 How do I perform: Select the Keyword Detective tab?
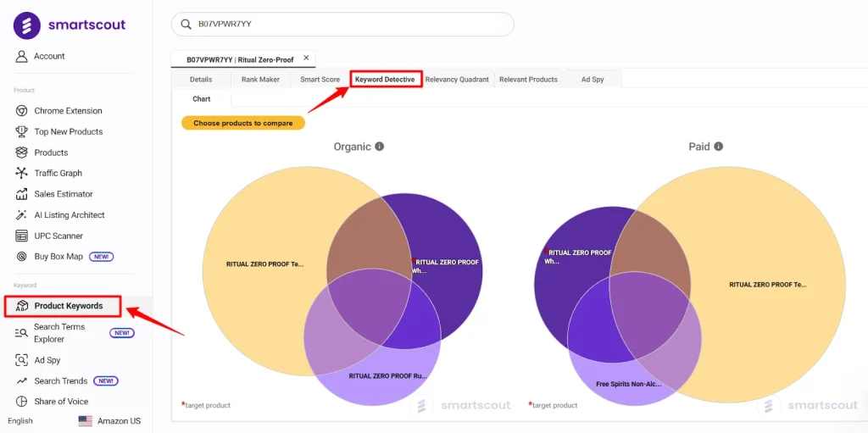coord(386,79)
